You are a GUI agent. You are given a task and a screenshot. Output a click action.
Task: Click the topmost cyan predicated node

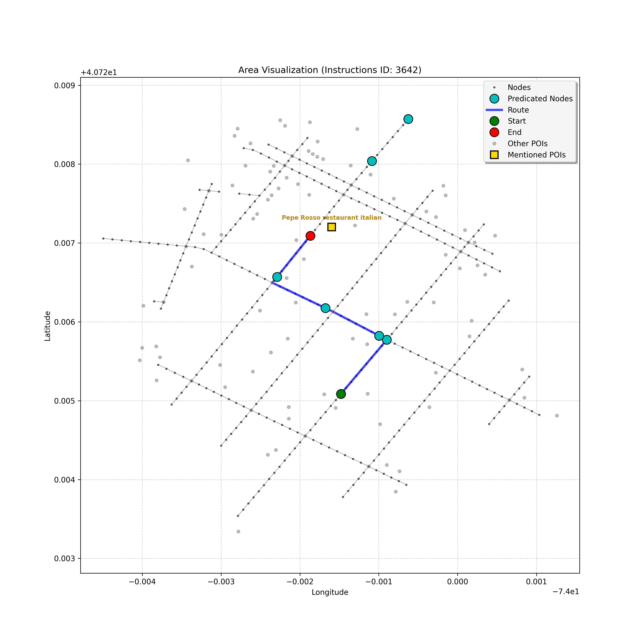click(408, 119)
